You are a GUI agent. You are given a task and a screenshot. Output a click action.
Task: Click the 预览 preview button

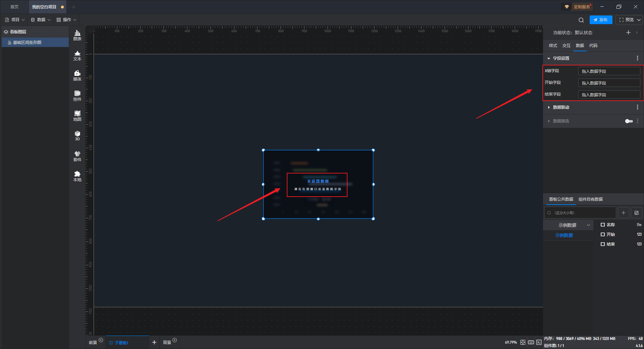pos(626,20)
